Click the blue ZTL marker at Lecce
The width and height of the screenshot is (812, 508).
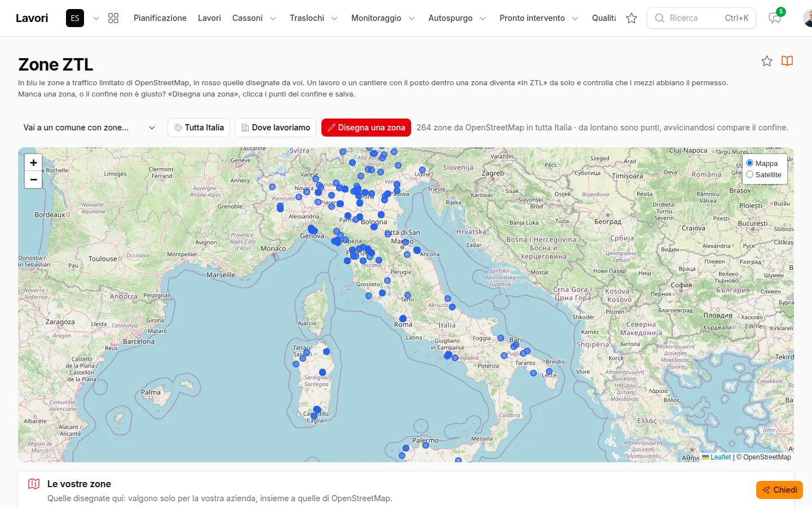(549, 371)
